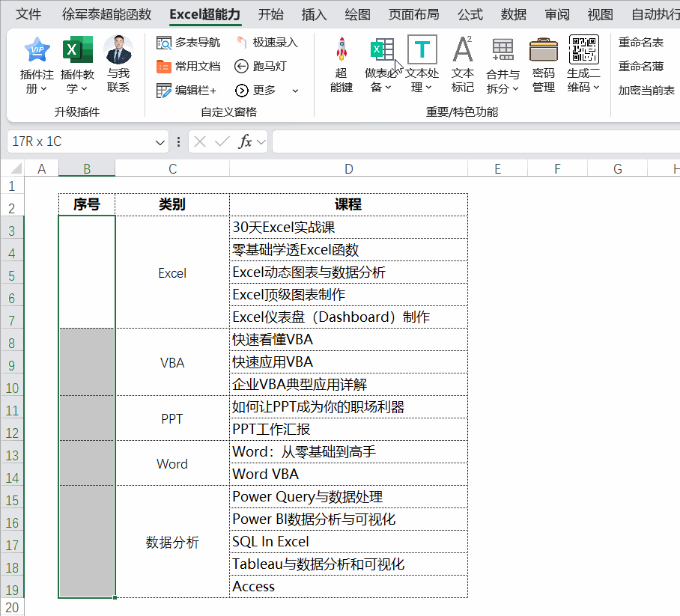Click the 加密当前表 button
The width and height of the screenshot is (680, 616).
646,90
